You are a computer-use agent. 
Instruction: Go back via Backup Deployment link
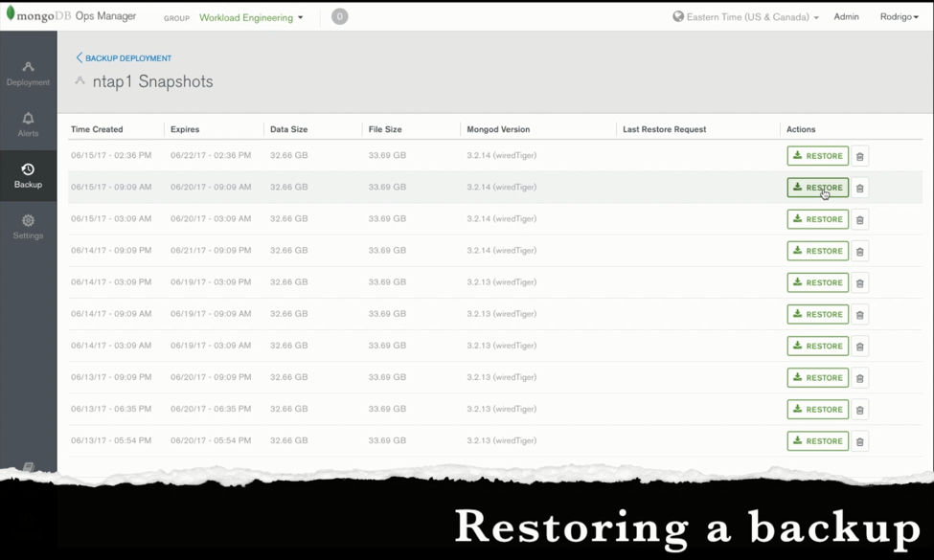[124, 57]
